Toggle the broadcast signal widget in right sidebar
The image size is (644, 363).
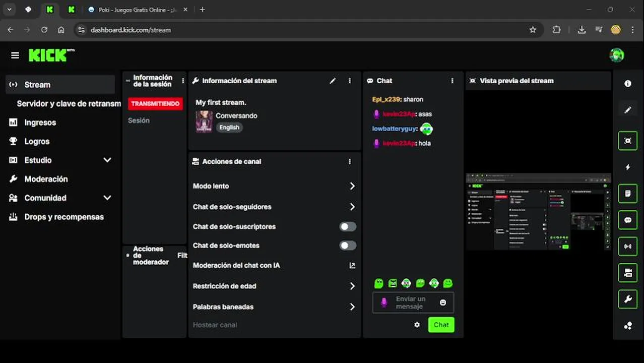[628, 247]
